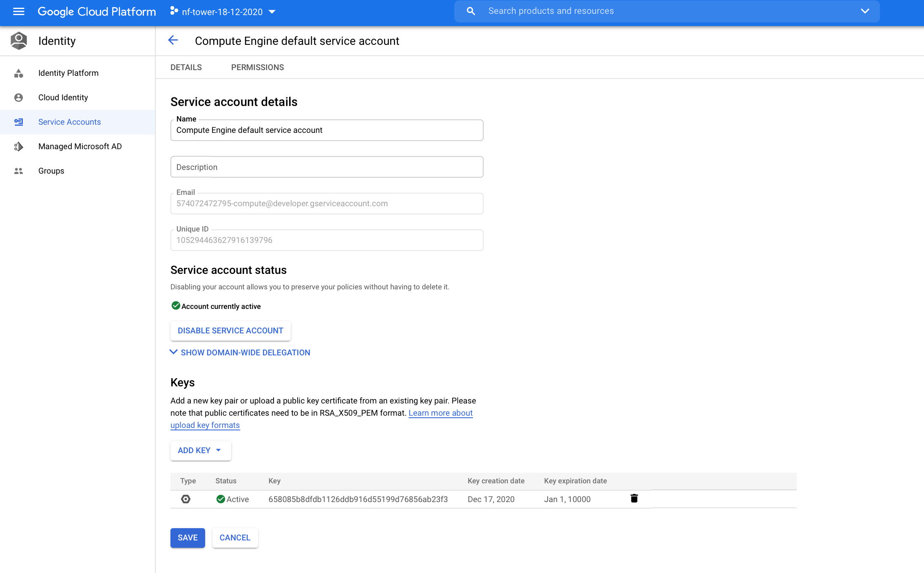Open the ADD KEY dropdown
This screenshot has width=924, height=573.
coord(200,450)
